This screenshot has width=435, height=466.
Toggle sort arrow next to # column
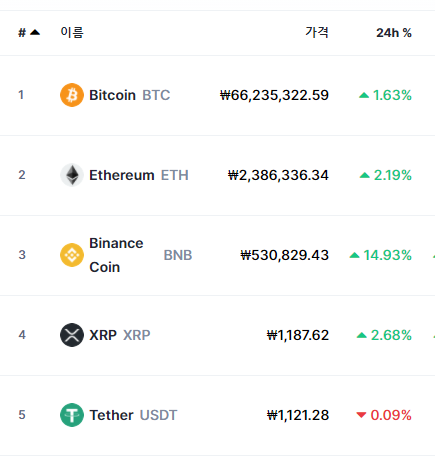35,32
